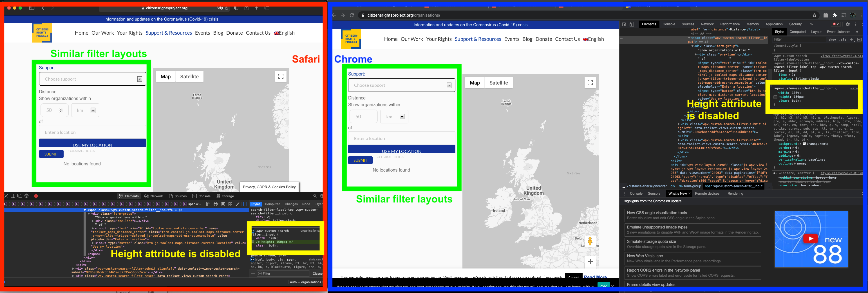Image resolution: width=868 pixels, height=293 pixels.
Task: Click the Satellite map button in Chrome
Action: tap(498, 83)
